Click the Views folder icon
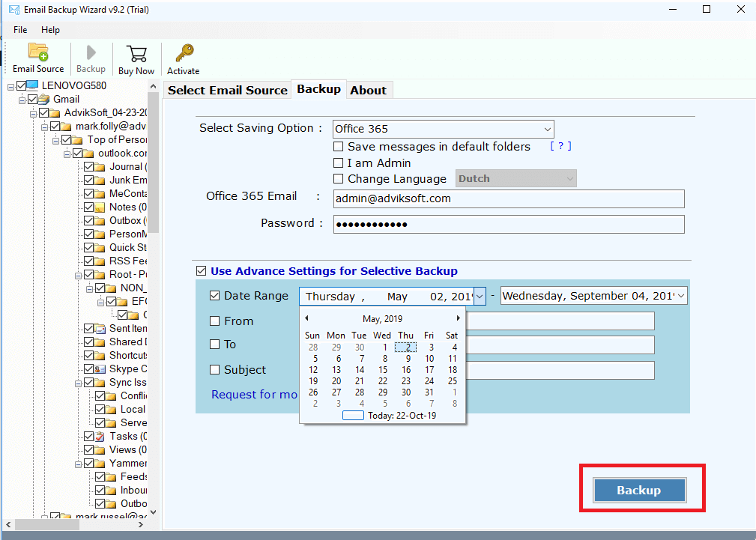This screenshot has height=540, width=756. [100, 450]
